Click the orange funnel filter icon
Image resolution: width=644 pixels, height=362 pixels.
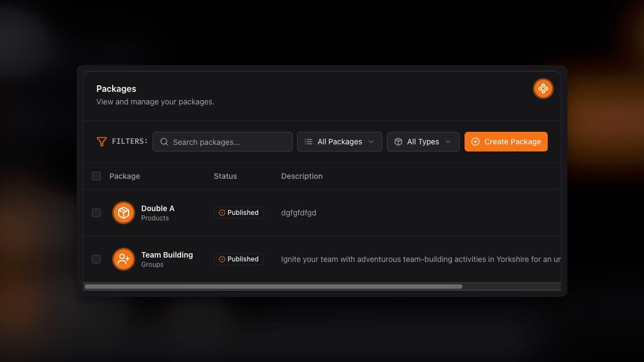point(101,142)
